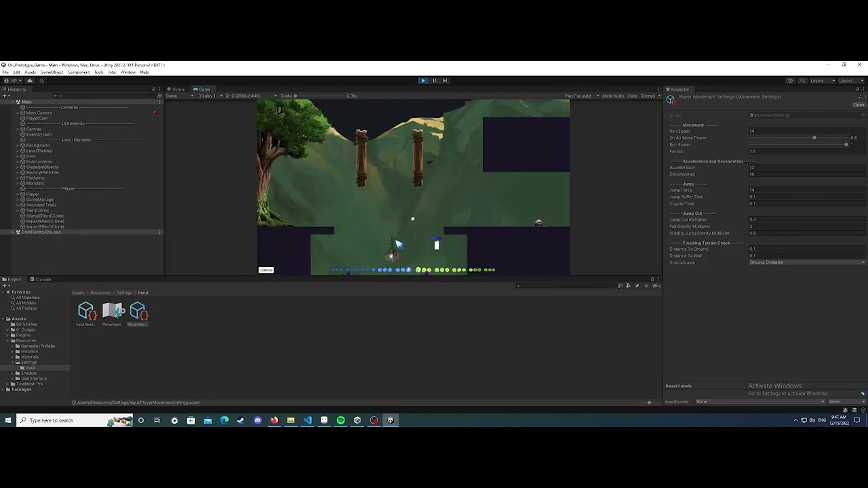868x488 pixels.
Task: Click the Step frame button
Action: coord(445,81)
